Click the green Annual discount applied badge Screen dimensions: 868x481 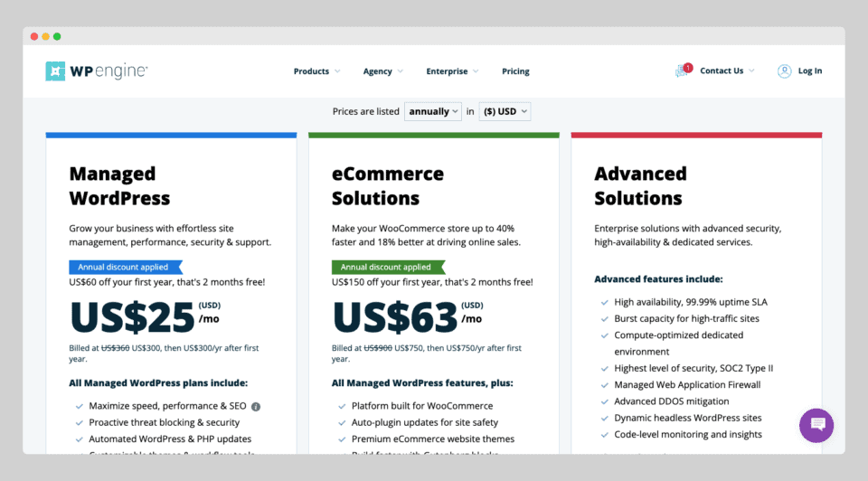pyautogui.click(x=388, y=268)
